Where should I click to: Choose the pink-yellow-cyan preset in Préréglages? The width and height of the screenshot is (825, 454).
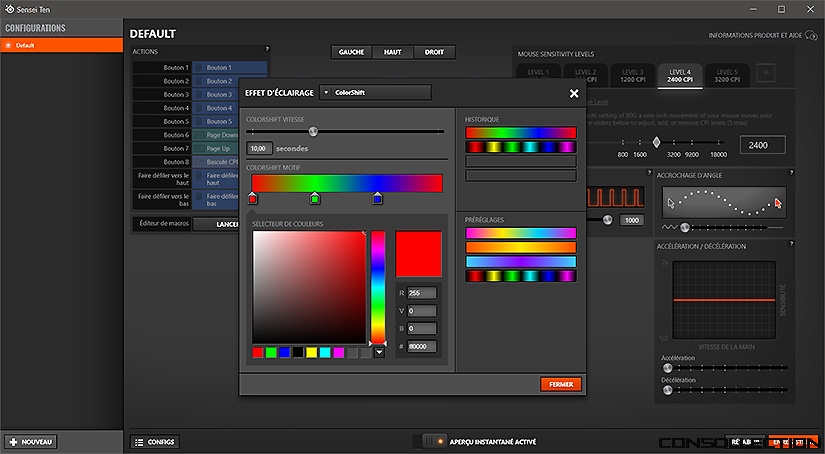[520, 233]
